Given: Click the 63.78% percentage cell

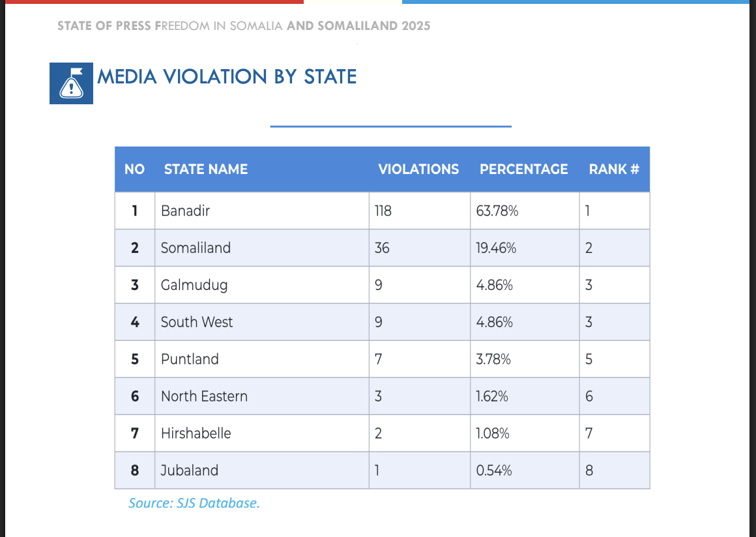Looking at the screenshot, I should 497,211.
